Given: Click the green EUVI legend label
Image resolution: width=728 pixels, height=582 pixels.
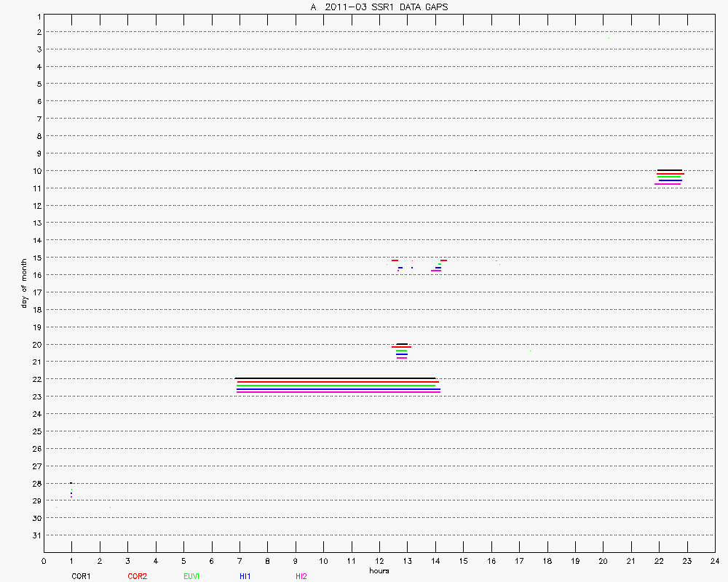Looking at the screenshot, I should click(192, 576).
